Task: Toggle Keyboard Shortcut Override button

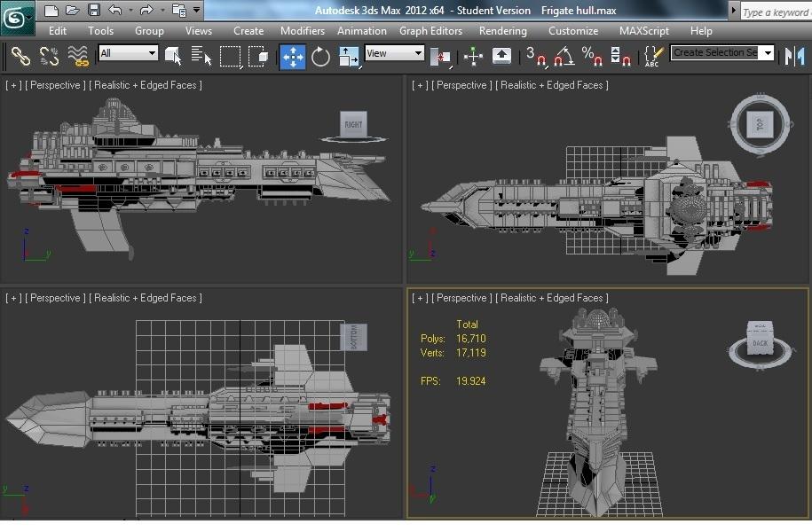Action: pos(501,56)
